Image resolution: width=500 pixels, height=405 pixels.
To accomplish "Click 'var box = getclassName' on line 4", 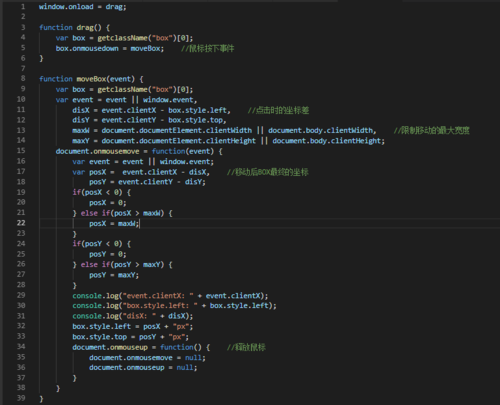I will (101, 38).
